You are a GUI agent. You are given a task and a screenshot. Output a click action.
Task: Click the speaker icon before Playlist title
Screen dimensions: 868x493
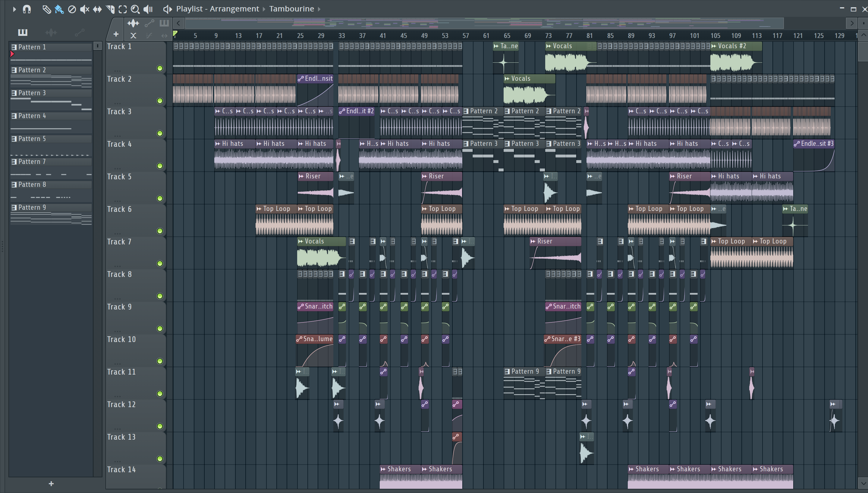point(167,9)
